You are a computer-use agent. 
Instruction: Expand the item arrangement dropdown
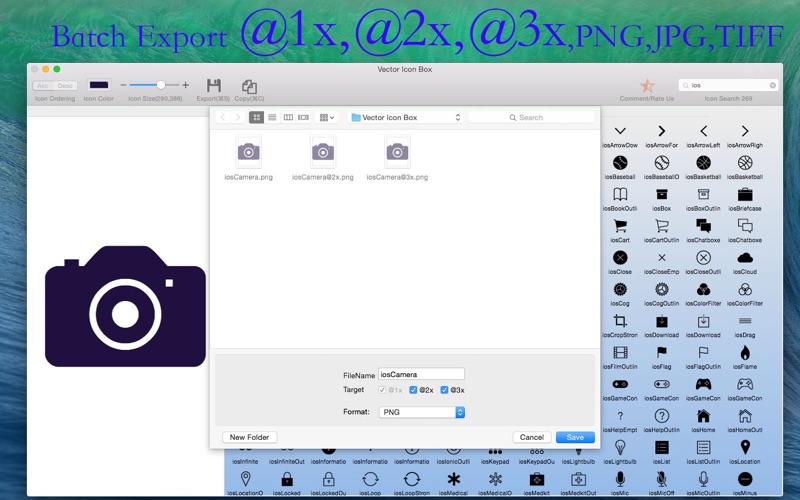pyautogui.click(x=327, y=117)
